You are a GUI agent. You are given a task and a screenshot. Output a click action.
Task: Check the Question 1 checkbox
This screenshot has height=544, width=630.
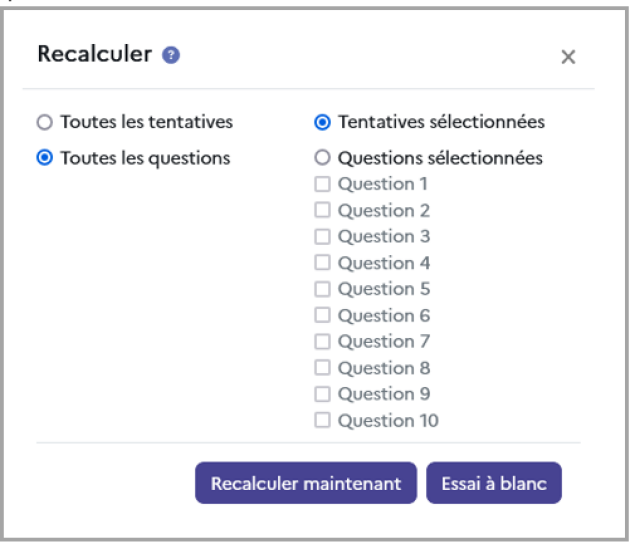tap(322, 184)
